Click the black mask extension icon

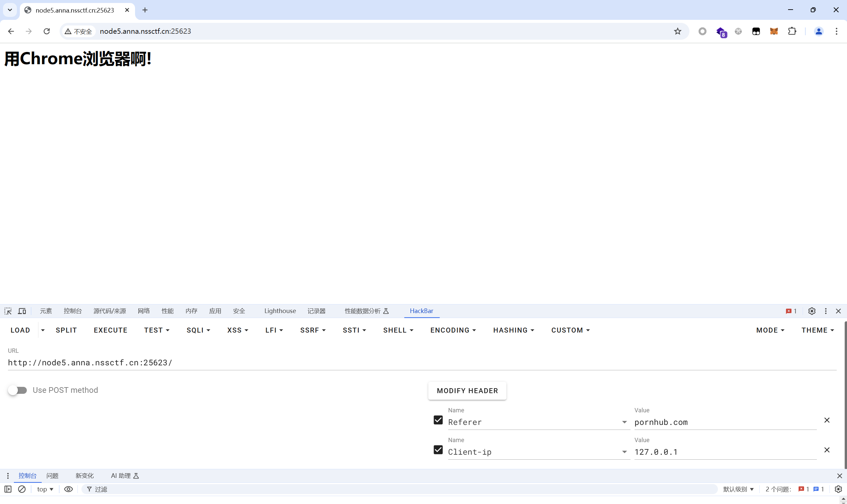(x=756, y=31)
